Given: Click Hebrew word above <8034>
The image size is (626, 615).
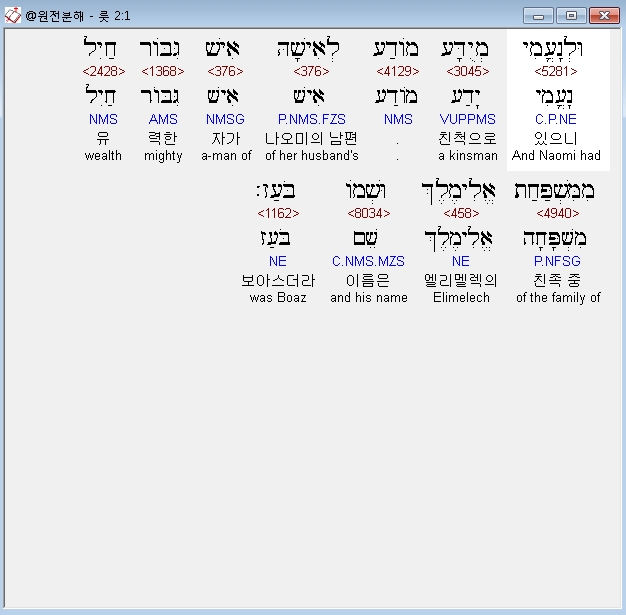Looking at the screenshot, I should (x=365, y=191).
